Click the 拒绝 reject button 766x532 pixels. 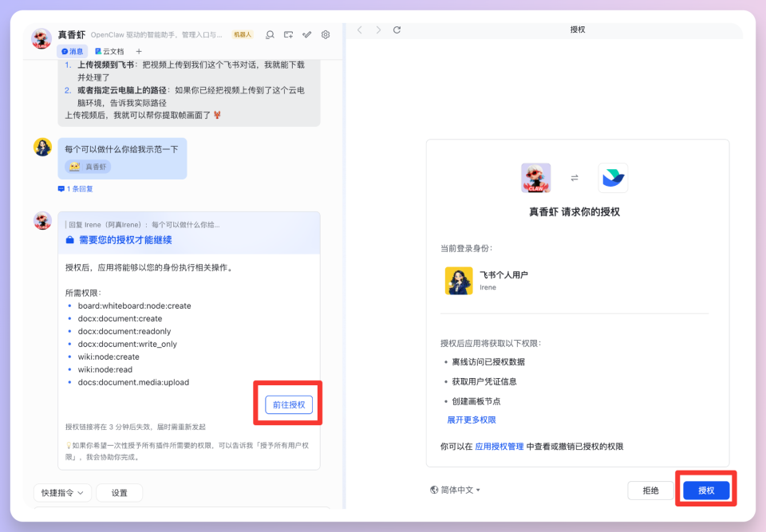coord(650,490)
